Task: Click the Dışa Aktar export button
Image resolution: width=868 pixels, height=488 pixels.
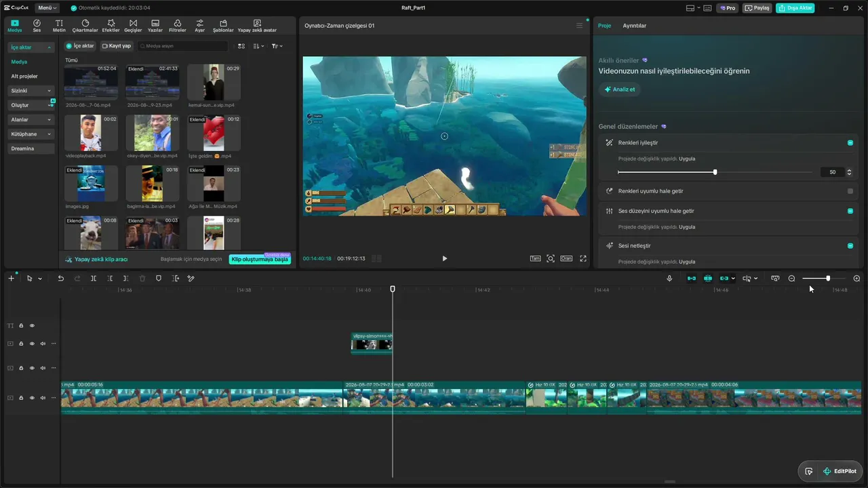Action: pos(795,8)
